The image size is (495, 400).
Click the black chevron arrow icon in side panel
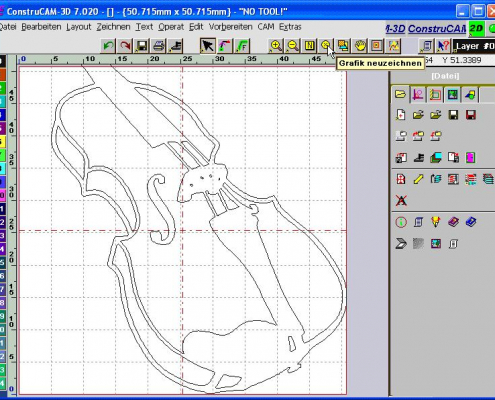(x=401, y=244)
